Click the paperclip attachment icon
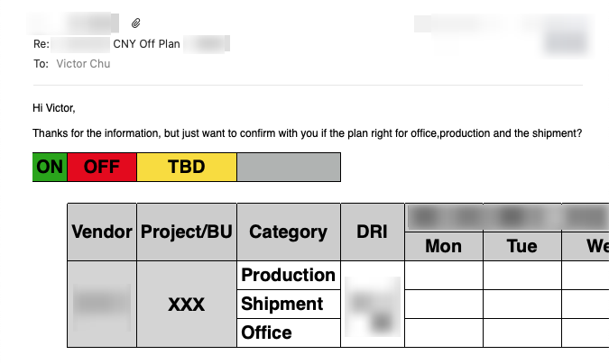Image resolution: width=609 pixels, height=364 pixels. (135, 23)
